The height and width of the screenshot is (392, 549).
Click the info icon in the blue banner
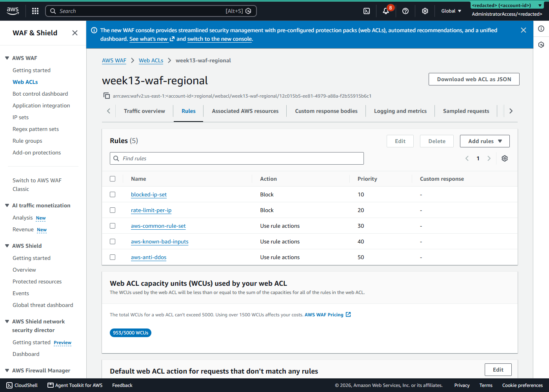pyautogui.click(x=94, y=30)
